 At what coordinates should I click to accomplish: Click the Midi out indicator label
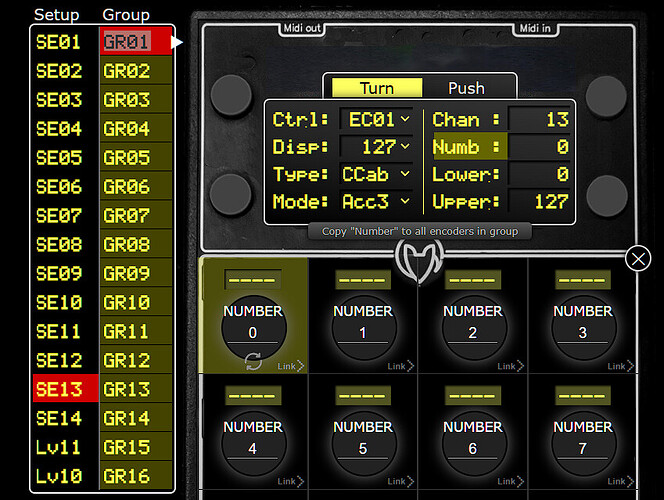tap(302, 28)
